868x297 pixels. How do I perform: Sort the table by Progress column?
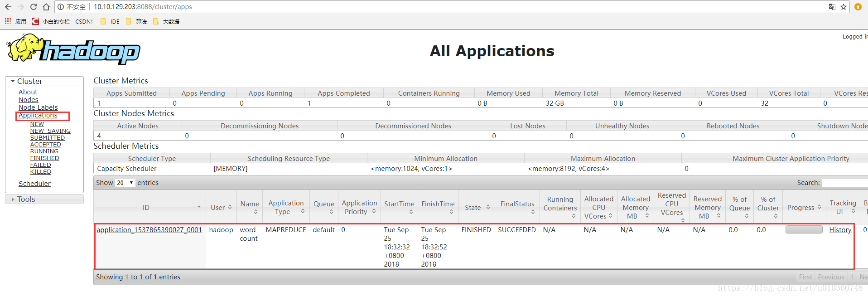804,207
